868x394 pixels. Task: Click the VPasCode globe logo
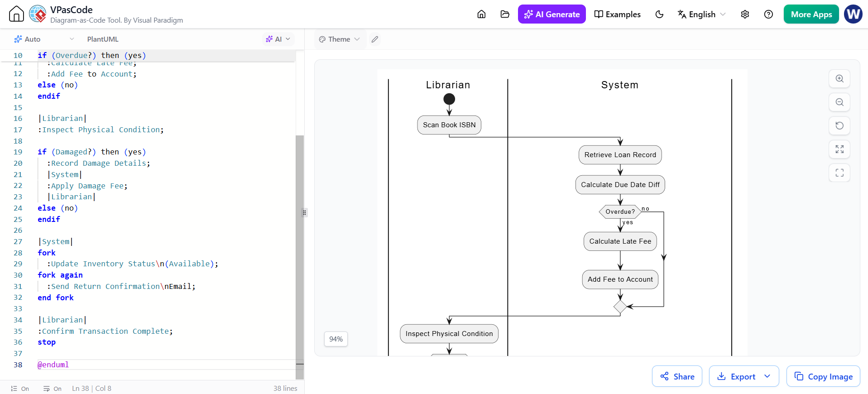38,14
